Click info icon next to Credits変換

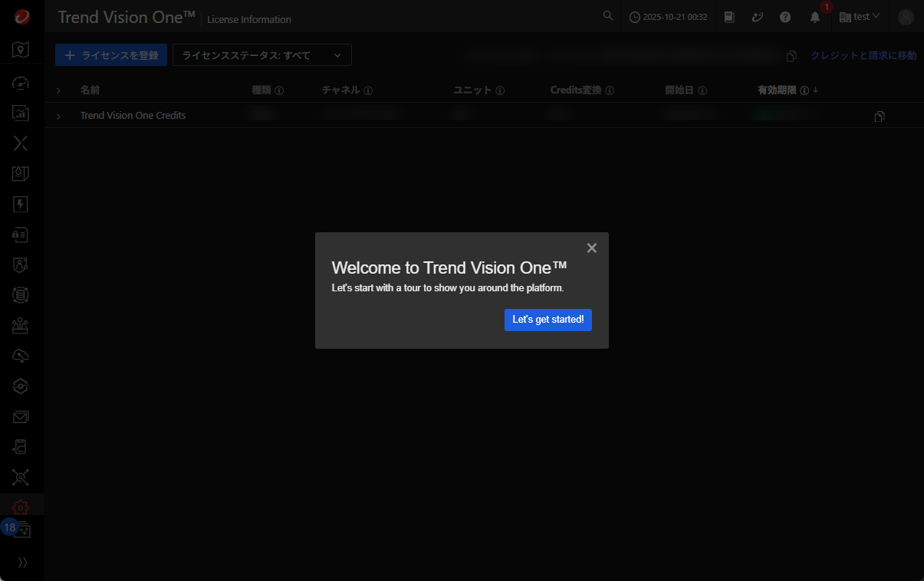(x=610, y=90)
